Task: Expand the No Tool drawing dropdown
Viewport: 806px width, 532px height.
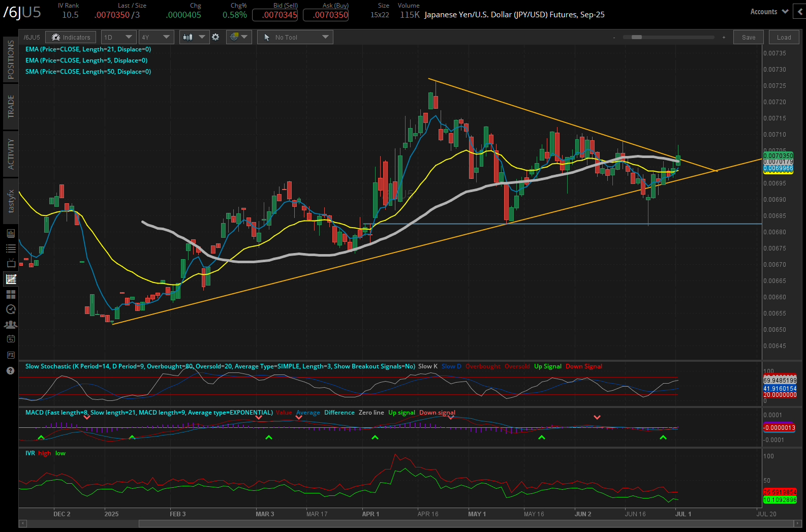Action: click(295, 37)
